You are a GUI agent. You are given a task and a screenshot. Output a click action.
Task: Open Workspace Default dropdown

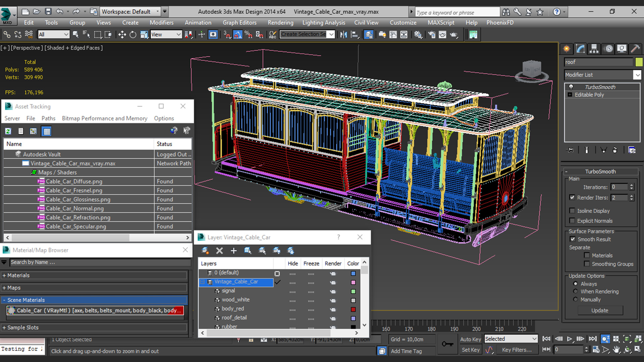tap(130, 12)
